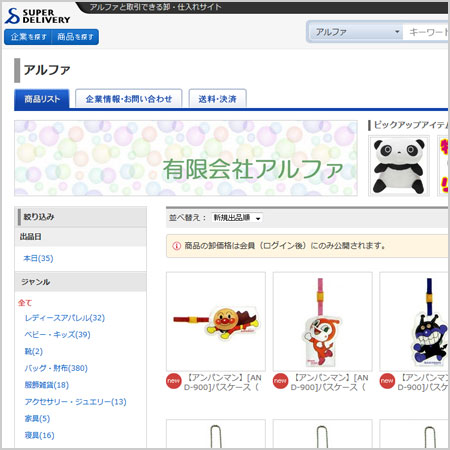Filter by レディースアパレル(32)

pyautogui.click(x=65, y=318)
